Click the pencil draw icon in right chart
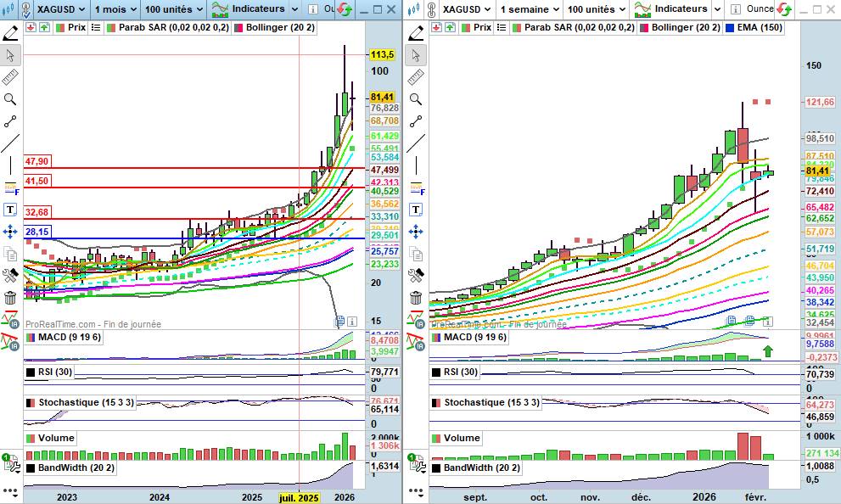 click(415, 33)
